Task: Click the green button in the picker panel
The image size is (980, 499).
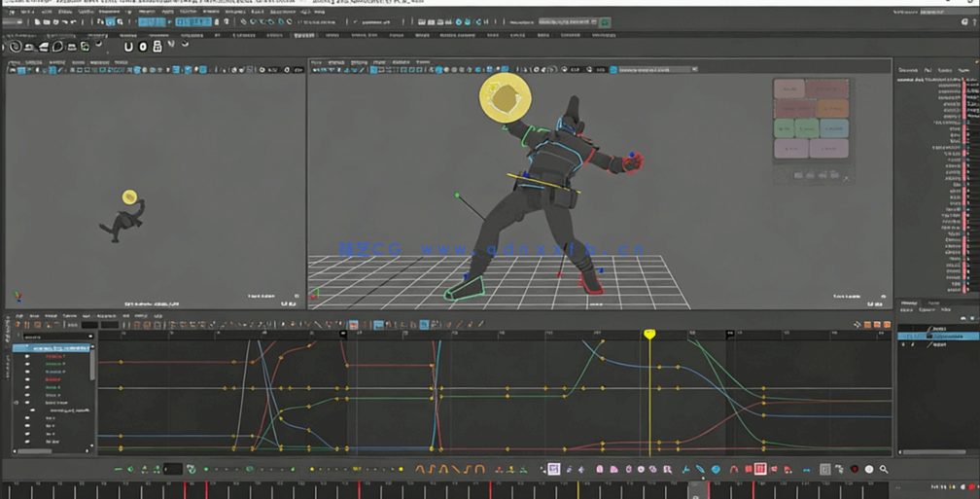Action: click(785, 128)
